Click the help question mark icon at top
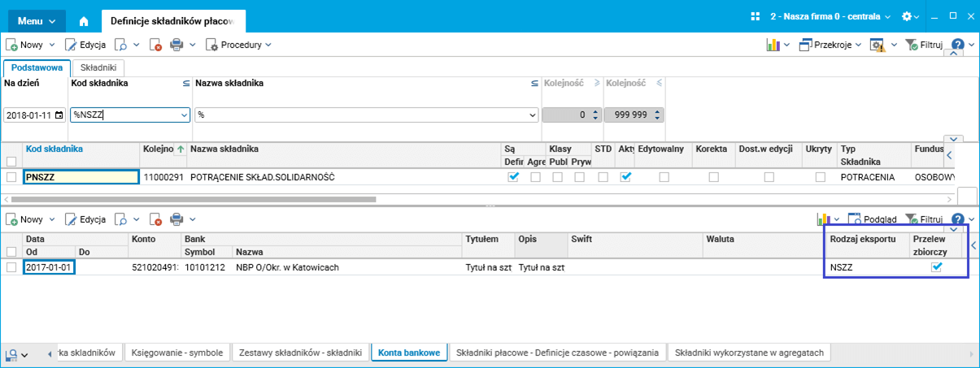The image size is (980, 368). [x=957, y=45]
